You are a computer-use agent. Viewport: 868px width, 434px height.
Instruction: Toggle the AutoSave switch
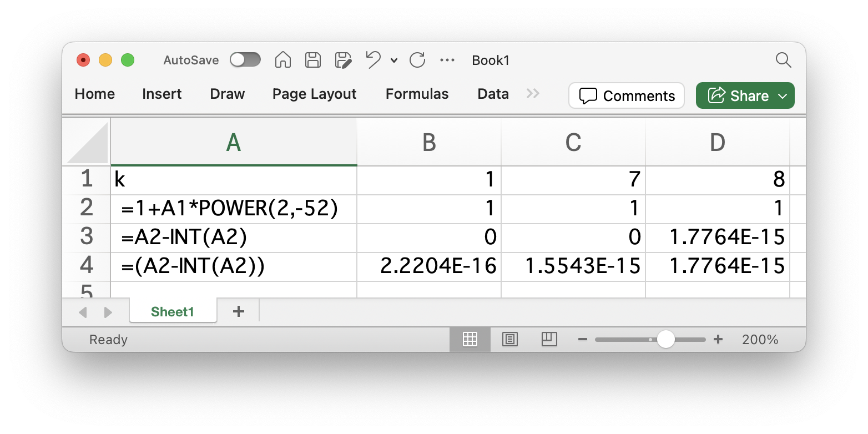click(x=245, y=60)
